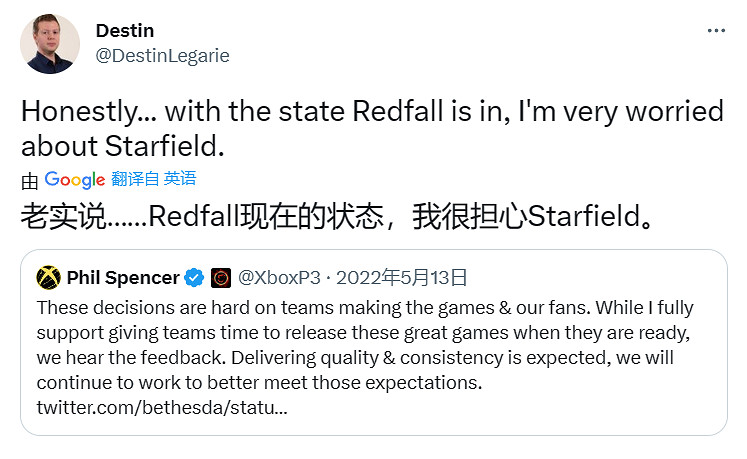Click the blue verified checkmark badge

197,277
